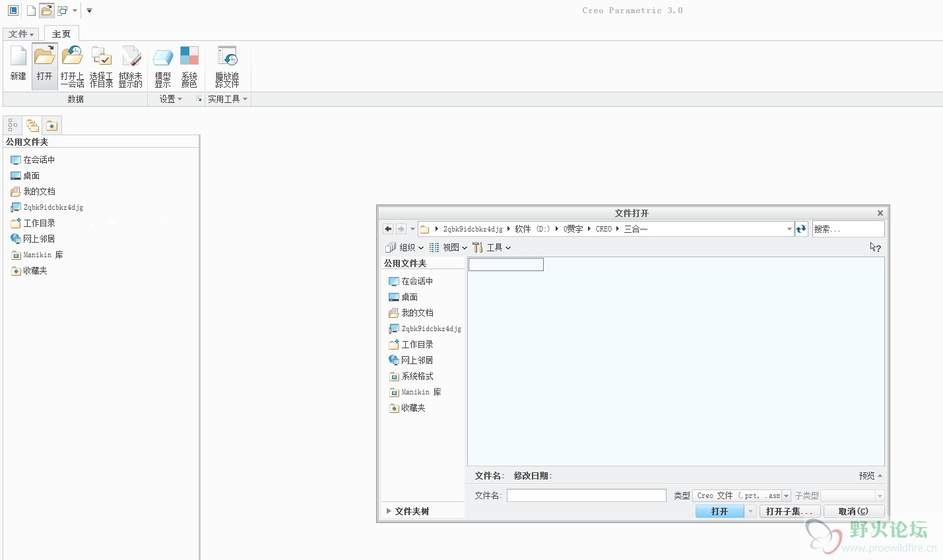Open 子类型 combo box

[x=852, y=495]
